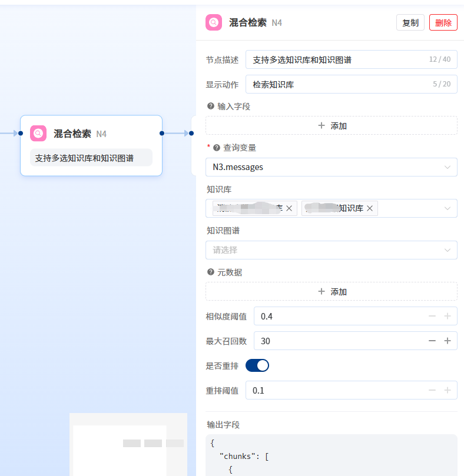This screenshot has height=476, width=464.
Task: Toggle the 是否重排 switch off
Action: [x=257, y=365]
